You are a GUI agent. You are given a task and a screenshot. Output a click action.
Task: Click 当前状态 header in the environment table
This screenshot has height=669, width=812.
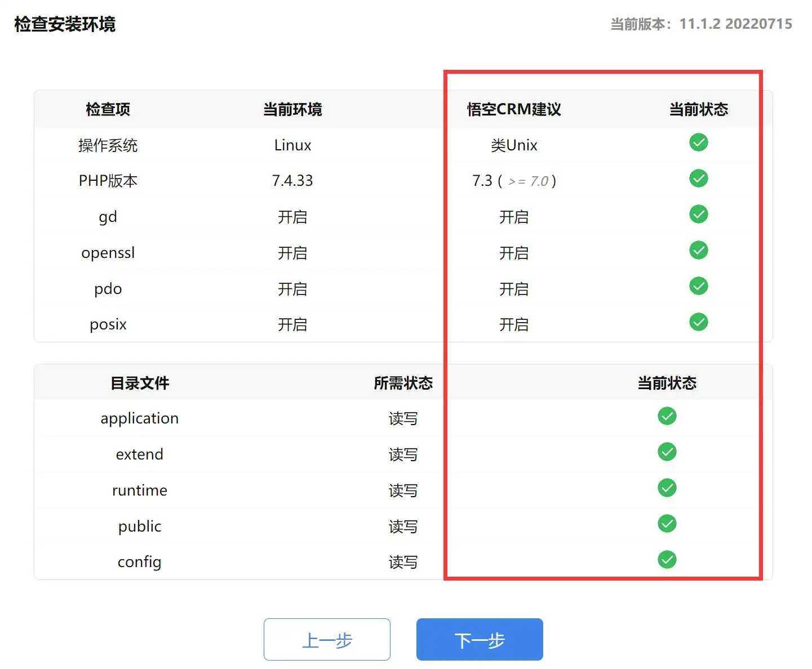pos(699,109)
